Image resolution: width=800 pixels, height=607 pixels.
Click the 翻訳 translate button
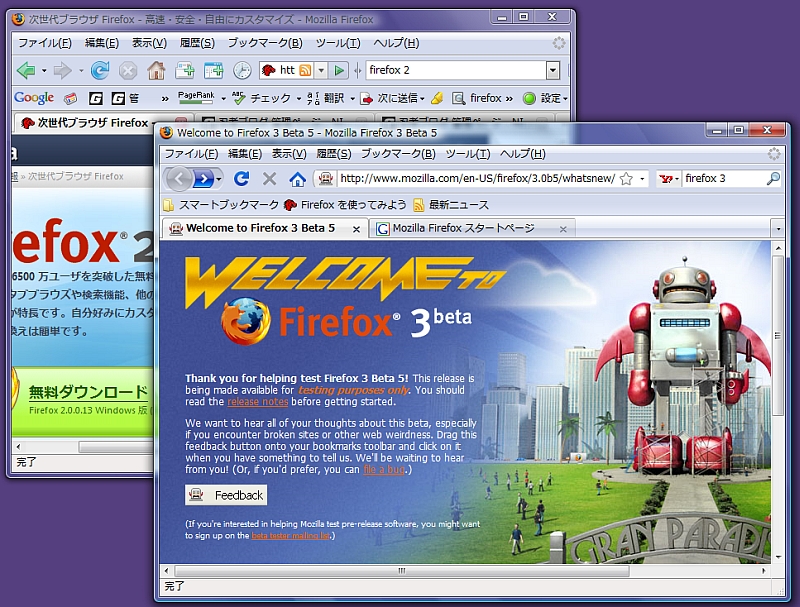[x=326, y=98]
